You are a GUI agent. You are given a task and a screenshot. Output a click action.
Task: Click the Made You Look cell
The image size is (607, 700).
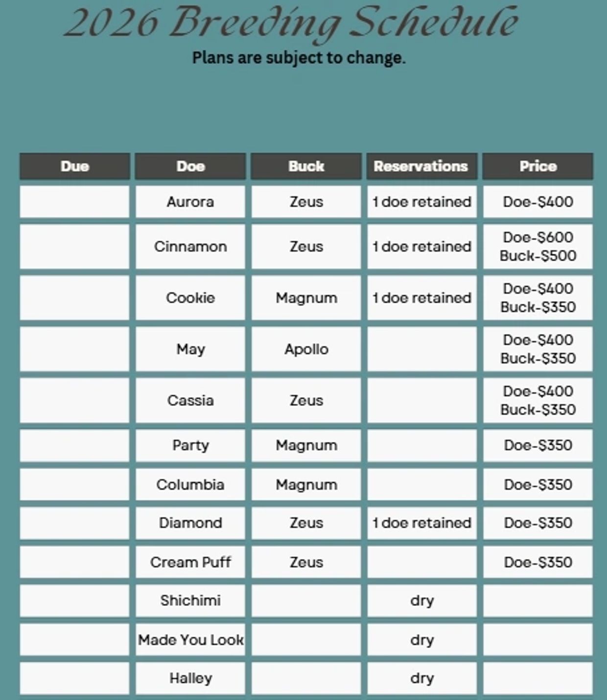point(190,640)
